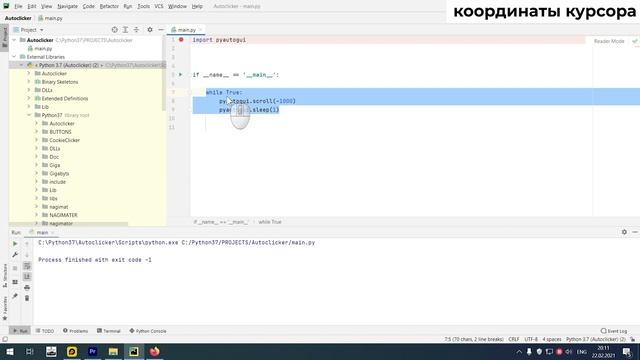Toggle read-only lock in status bar

[633, 339]
